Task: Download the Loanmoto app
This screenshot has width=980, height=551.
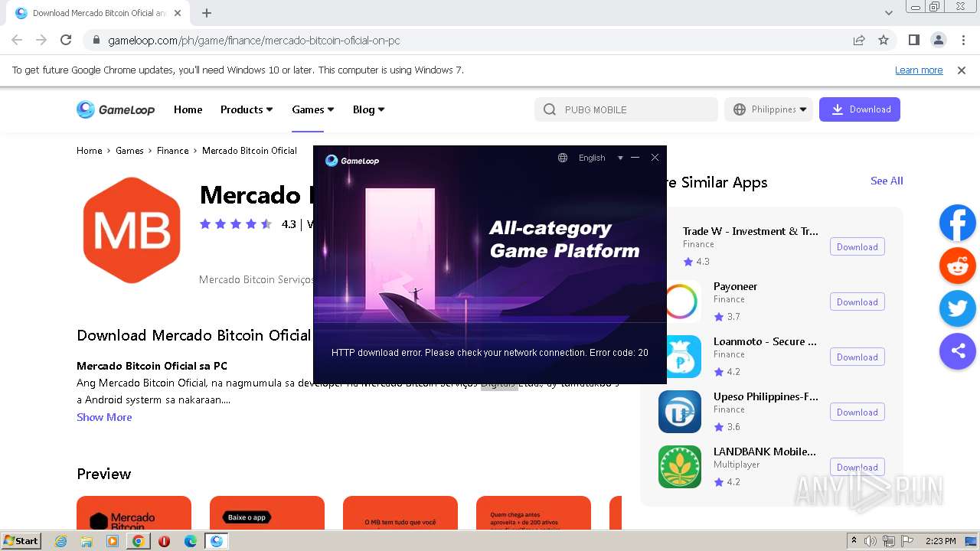Action: 857,357
